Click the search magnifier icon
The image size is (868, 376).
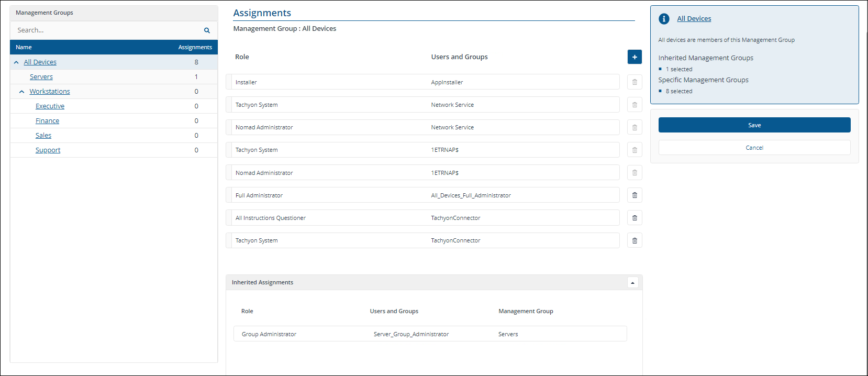click(x=207, y=30)
